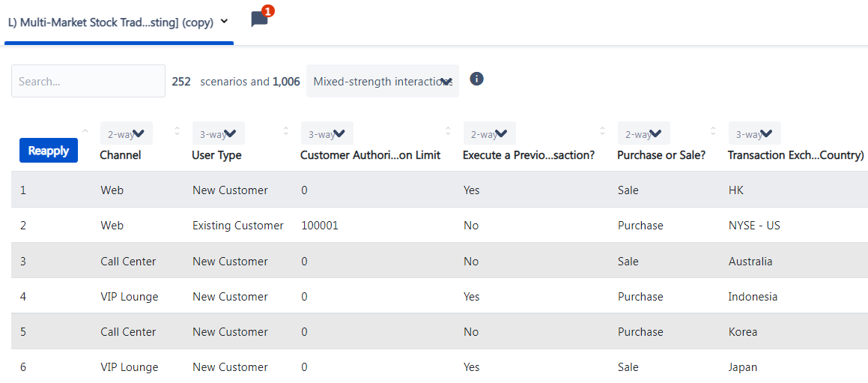Select scenario row 2 with NYSE - US
The width and height of the screenshot is (868, 383).
click(440, 226)
